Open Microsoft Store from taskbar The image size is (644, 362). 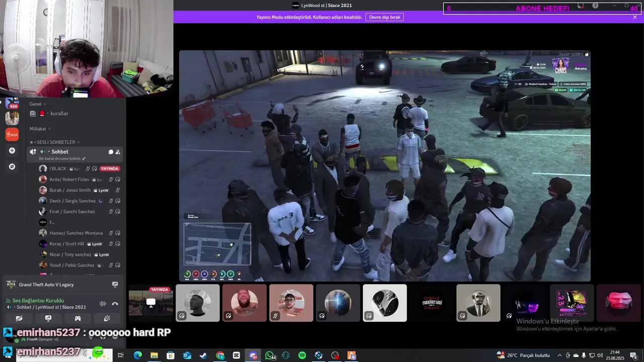point(171,355)
